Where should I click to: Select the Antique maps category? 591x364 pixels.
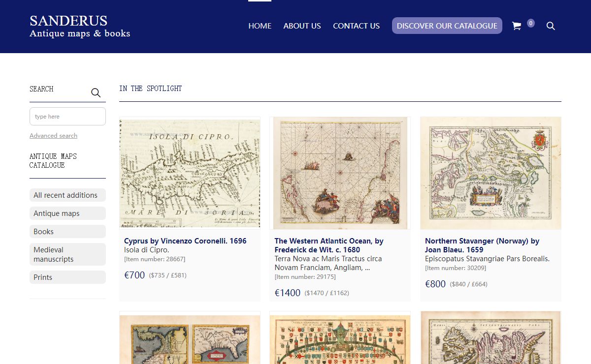(x=67, y=213)
